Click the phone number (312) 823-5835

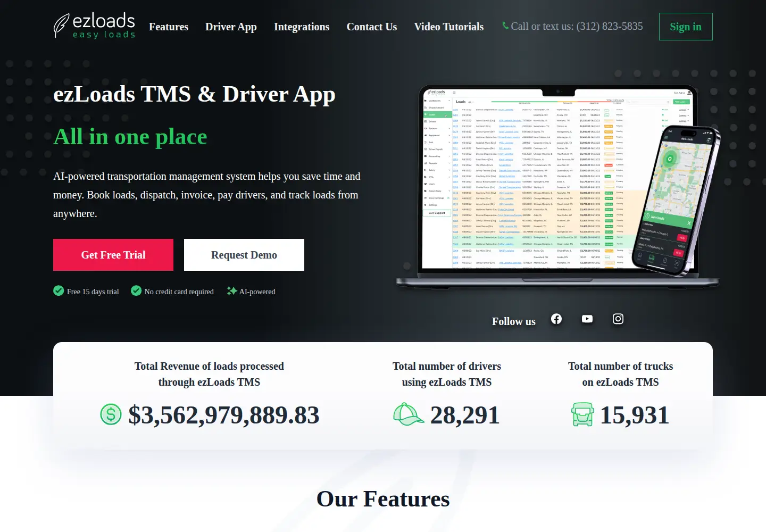610,26
